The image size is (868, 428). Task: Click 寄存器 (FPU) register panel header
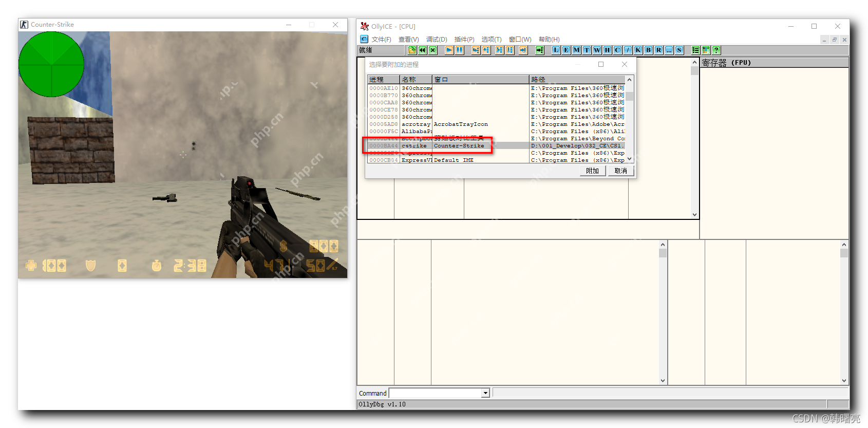tap(726, 63)
